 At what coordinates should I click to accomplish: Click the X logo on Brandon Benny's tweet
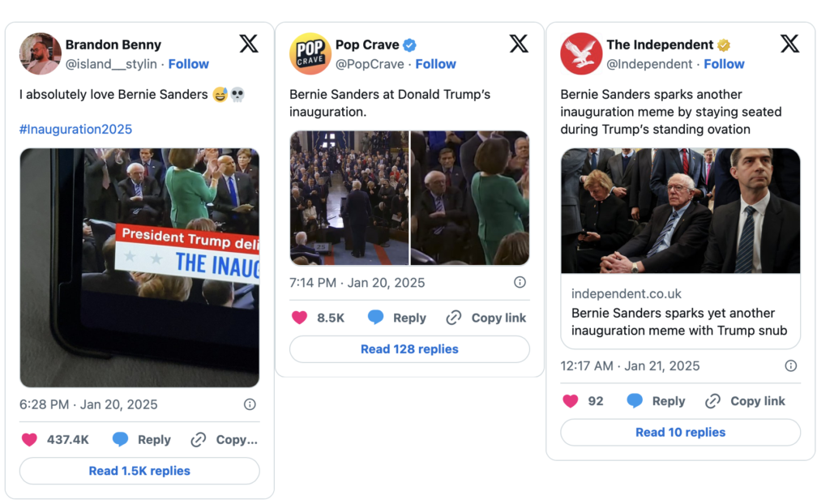(249, 44)
